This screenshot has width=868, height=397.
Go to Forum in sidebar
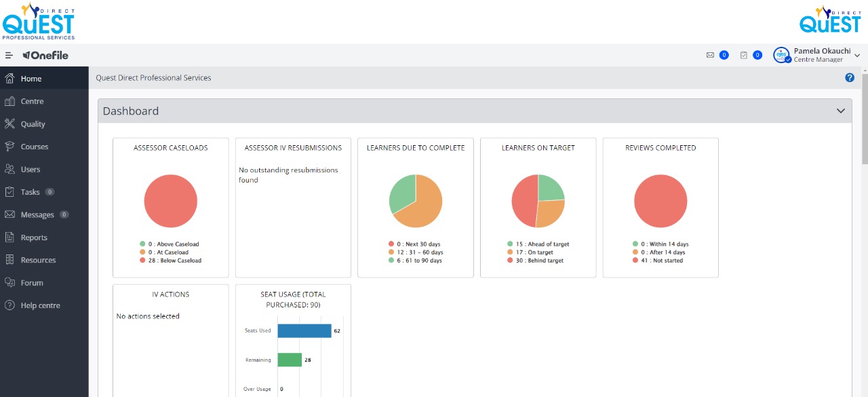click(44, 282)
